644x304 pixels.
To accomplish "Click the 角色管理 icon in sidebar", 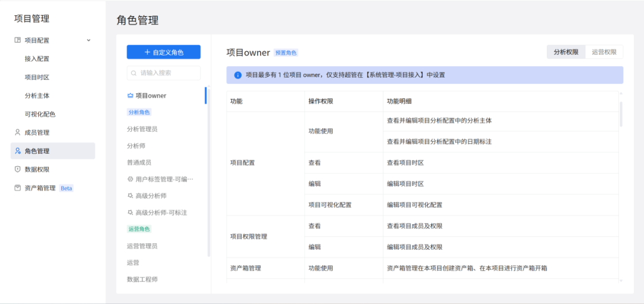I will [x=17, y=151].
